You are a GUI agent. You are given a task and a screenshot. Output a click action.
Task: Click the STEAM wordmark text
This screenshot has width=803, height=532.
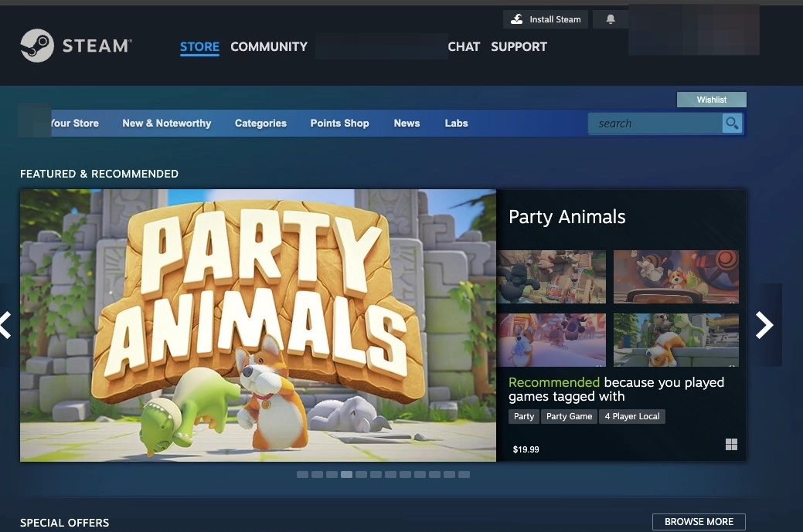pyautogui.click(x=97, y=46)
